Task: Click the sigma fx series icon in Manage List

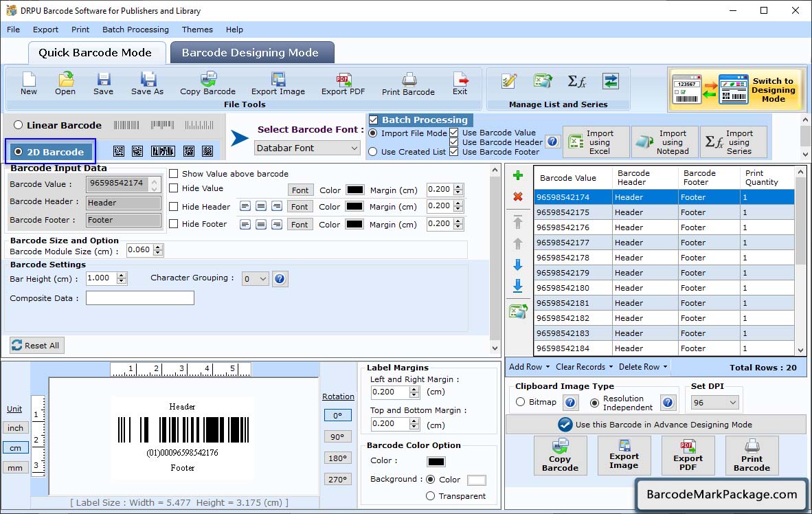Action: [x=576, y=81]
